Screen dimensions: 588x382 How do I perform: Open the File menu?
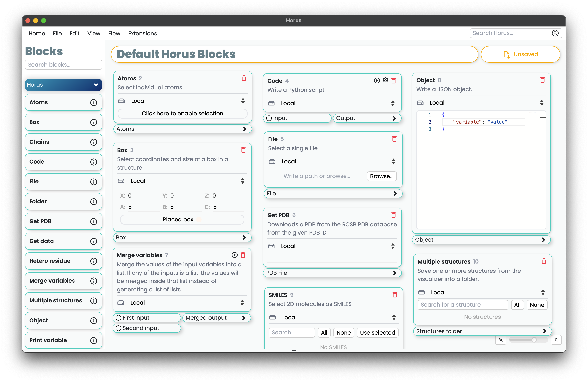[57, 33]
